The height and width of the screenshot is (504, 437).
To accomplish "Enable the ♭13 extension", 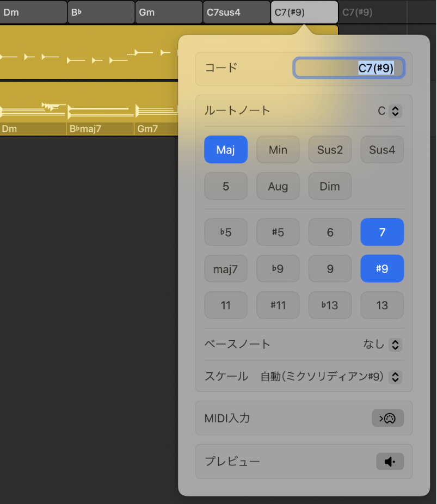I will [x=330, y=305].
